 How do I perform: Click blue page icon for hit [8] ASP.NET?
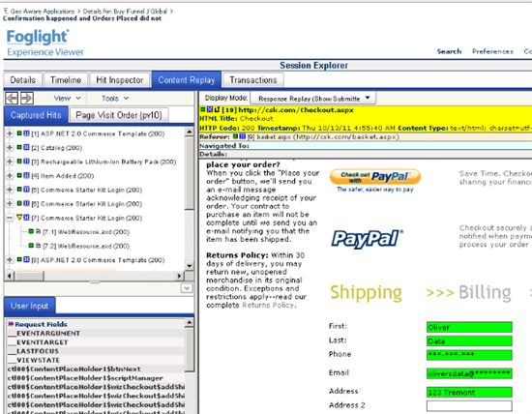click(26, 259)
